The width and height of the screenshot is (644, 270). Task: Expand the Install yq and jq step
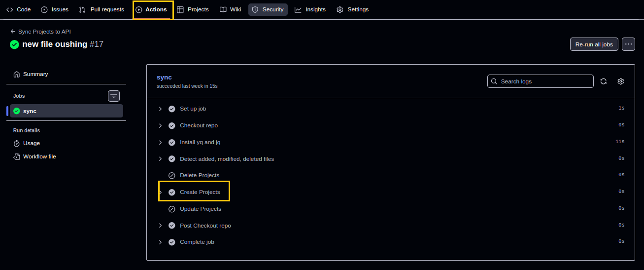160,142
